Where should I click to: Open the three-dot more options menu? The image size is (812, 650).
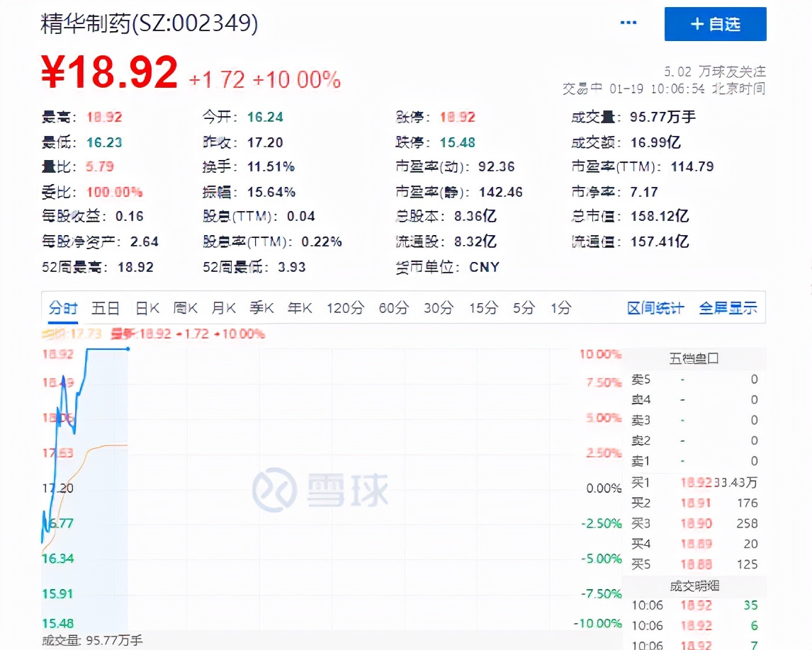(x=628, y=23)
